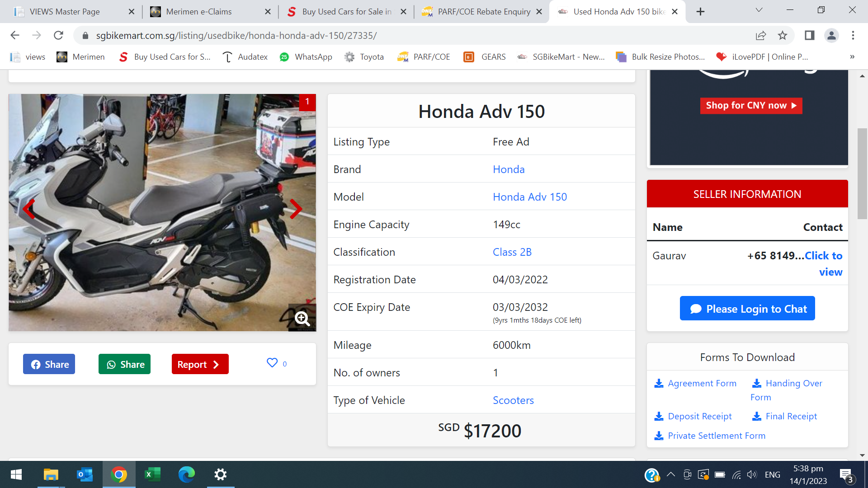Expand the hidden bookmarks overflow chevron
Viewport: 868px width, 488px height.
point(852,57)
